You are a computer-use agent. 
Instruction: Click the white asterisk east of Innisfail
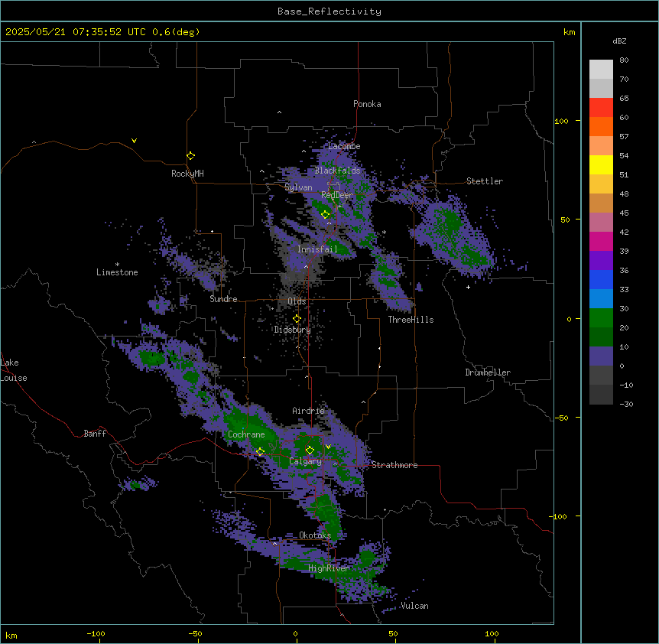384,233
